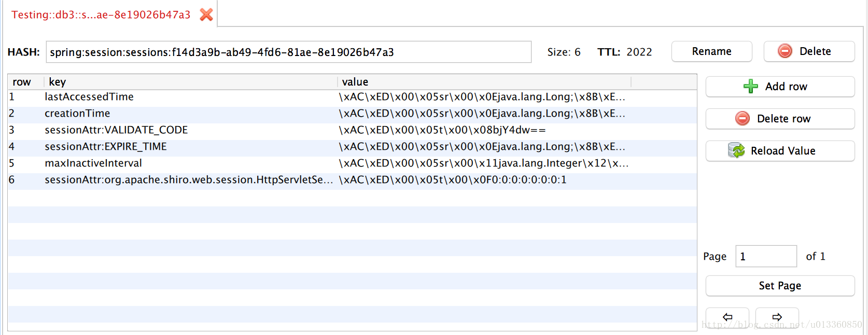The image size is (868, 335).
Task: Click the java.lang.Integer value cell
Action: 484,163
